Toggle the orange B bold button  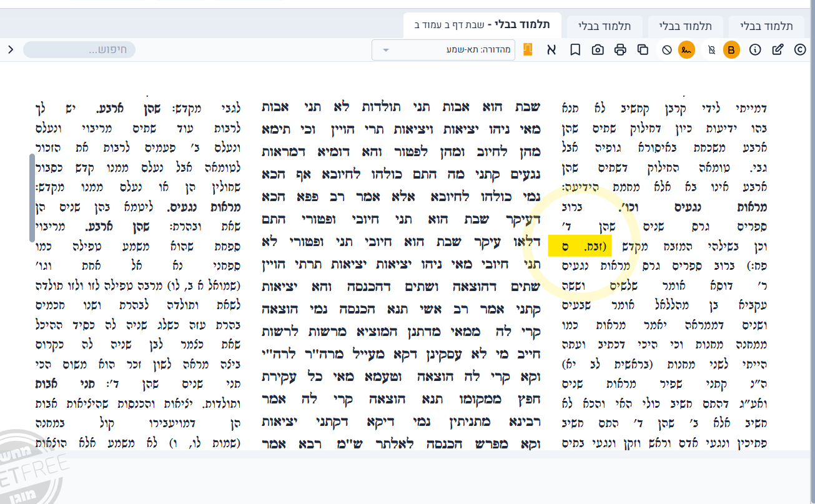pyautogui.click(x=731, y=50)
